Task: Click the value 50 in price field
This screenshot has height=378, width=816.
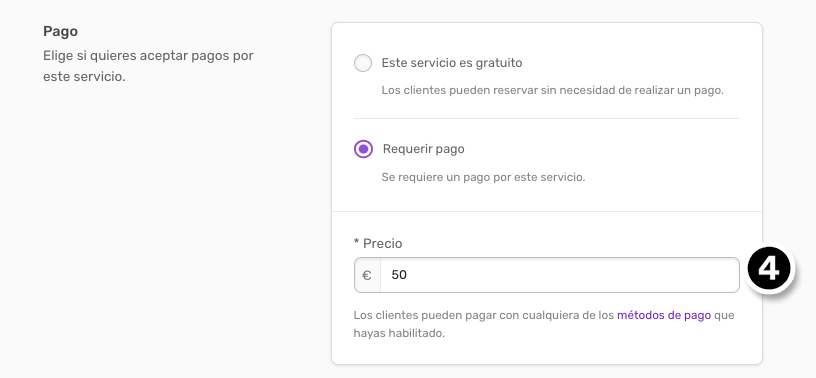Action: [399, 275]
